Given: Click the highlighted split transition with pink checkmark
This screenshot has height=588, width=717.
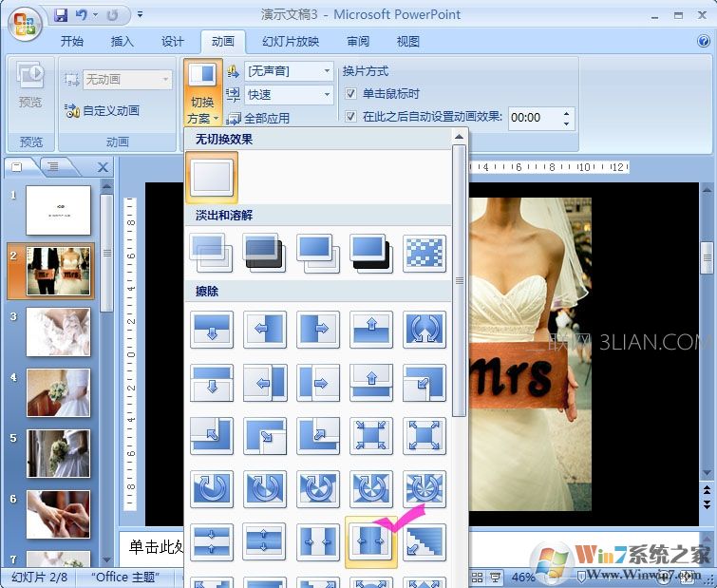Looking at the screenshot, I should tap(371, 541).
